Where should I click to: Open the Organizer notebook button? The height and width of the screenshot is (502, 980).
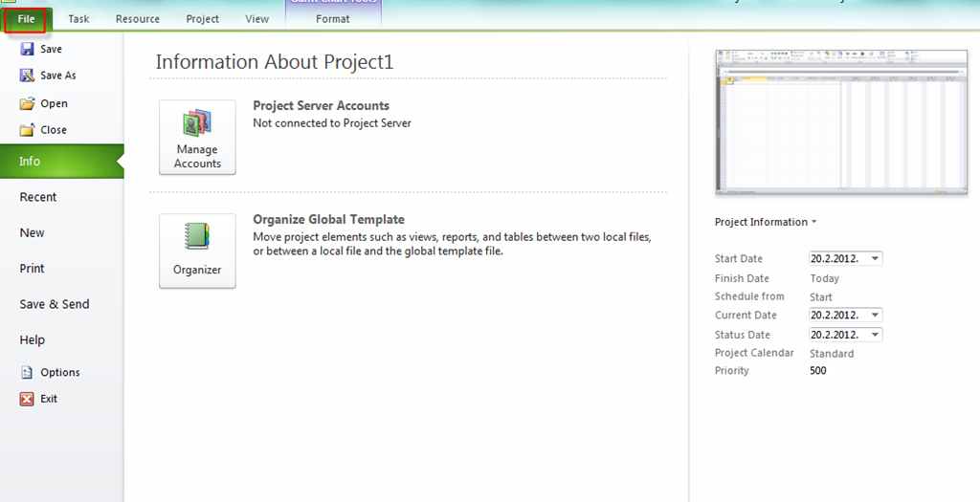click(x=197, y=251)
